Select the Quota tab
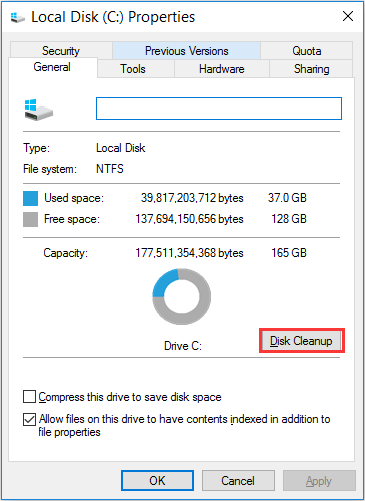The image size is (365, 501). (x=307, y=51)
